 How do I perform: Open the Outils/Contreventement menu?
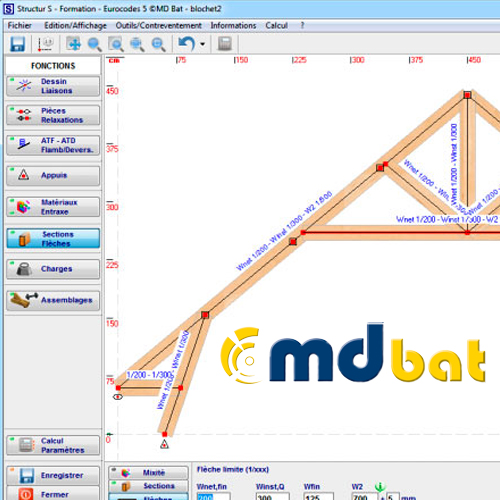[x=158, y=26]
